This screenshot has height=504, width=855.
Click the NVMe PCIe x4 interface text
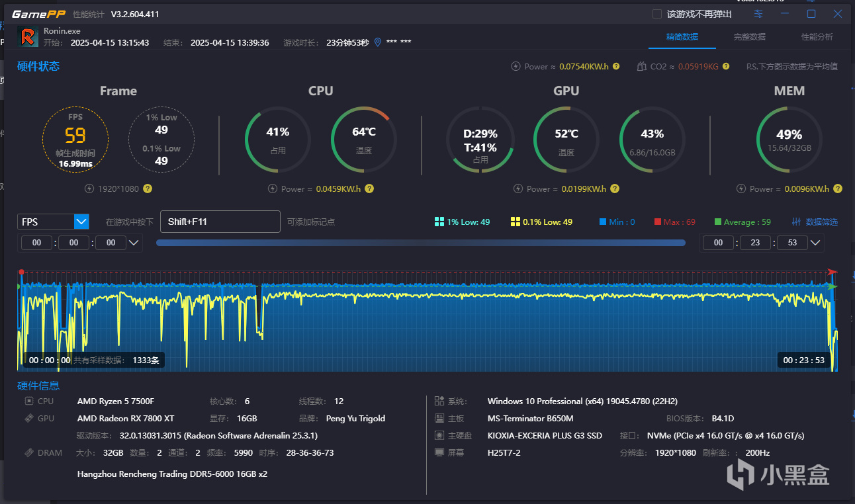(725, 435)
